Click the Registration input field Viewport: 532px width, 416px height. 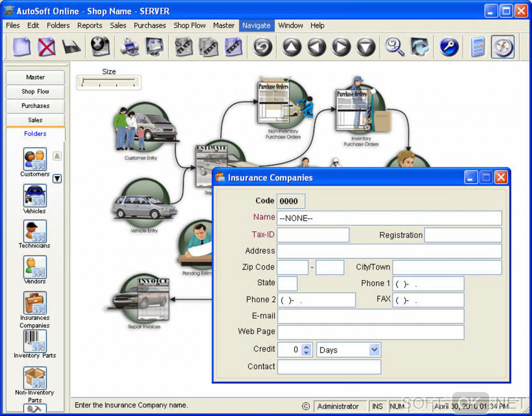point(463,235)
